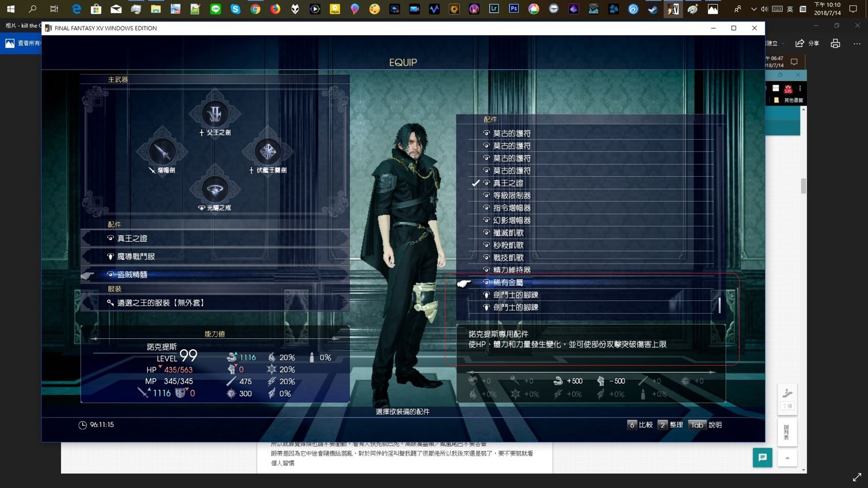
Task: Open the 魔導戰鬥服 accessory slot
Action: pos(215,257)
